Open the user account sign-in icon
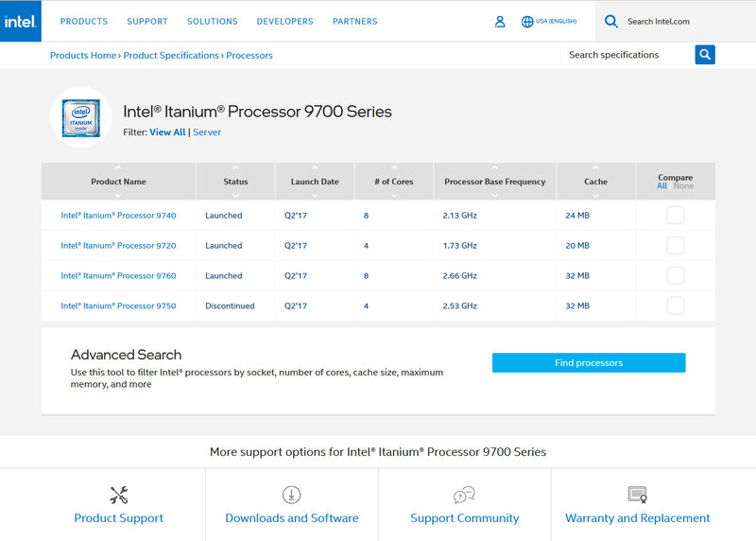Image resolution: width=756 pixels, height=541 pixels. pos(500,22)
